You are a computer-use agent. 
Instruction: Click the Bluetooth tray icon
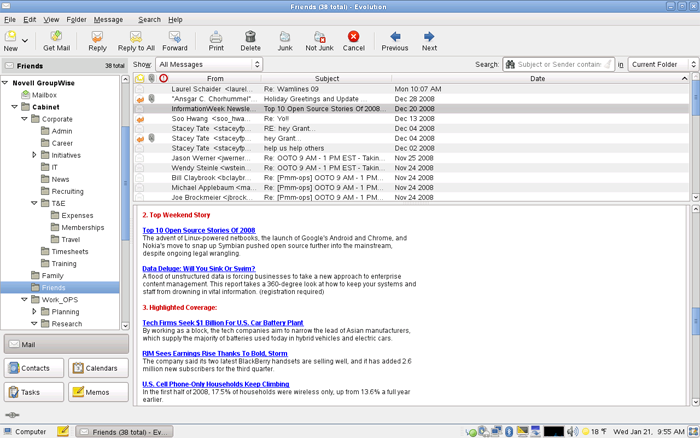(508, 431)
